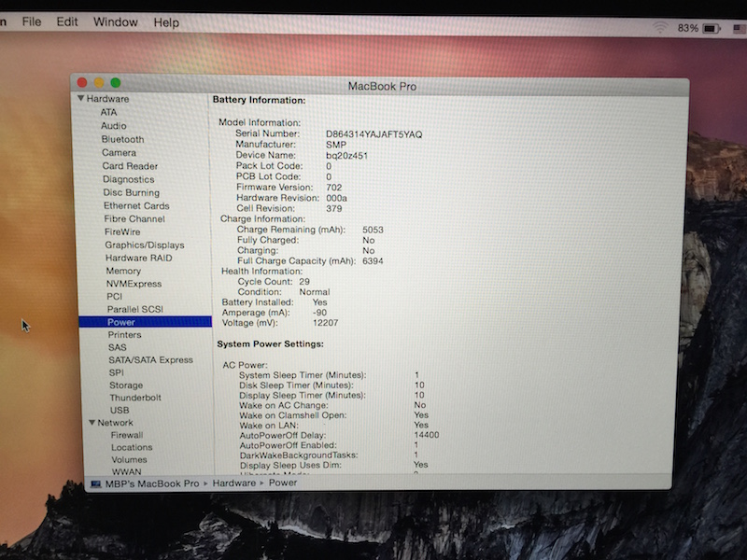Image resolution: width=747 pixels, height=560 pixels.
Task: Select SATA/SATA Express in the sidebar
Action: 150,360
